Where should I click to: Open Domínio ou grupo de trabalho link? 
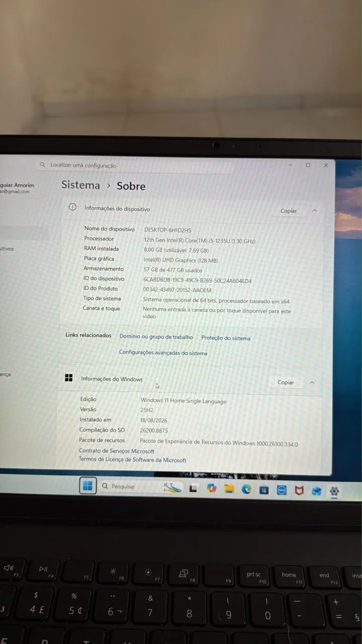click(156, 337)
